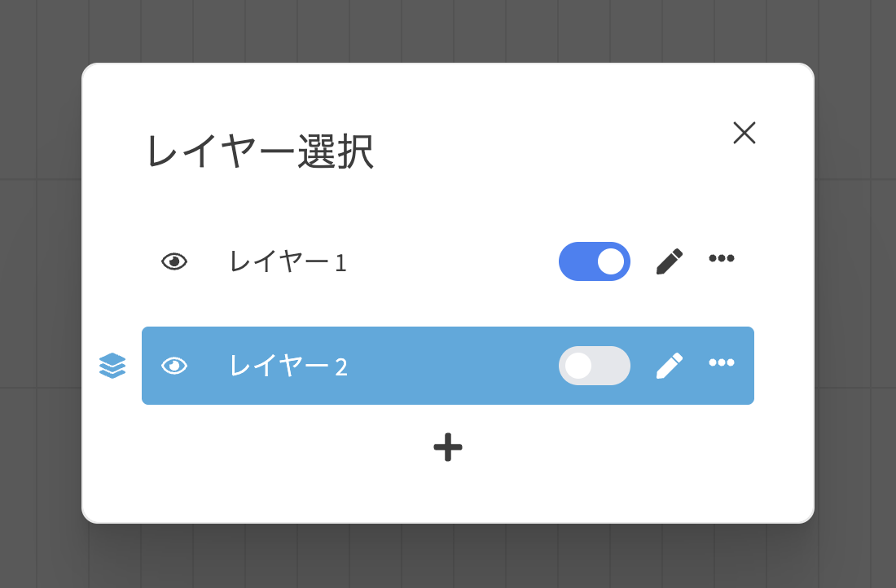Close the レイヤー選択 dialog
This screenshot has height=588, width=896.
(744, 133)
